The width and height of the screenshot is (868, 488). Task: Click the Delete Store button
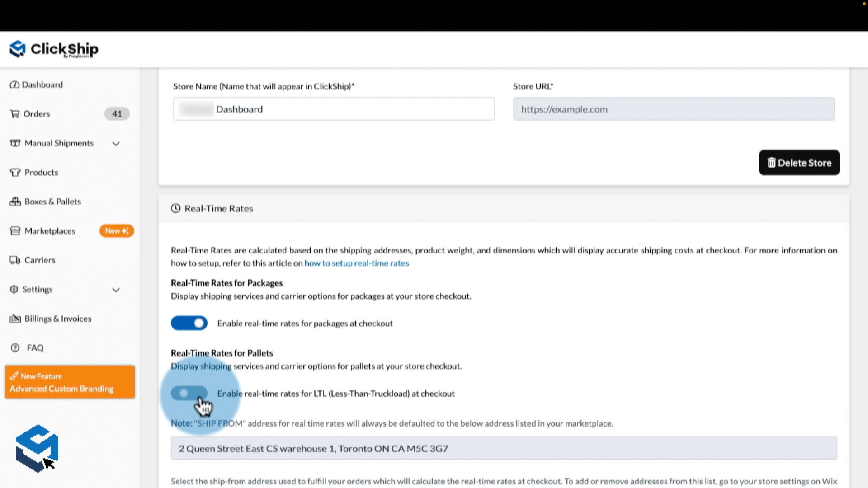click(799, 162)
